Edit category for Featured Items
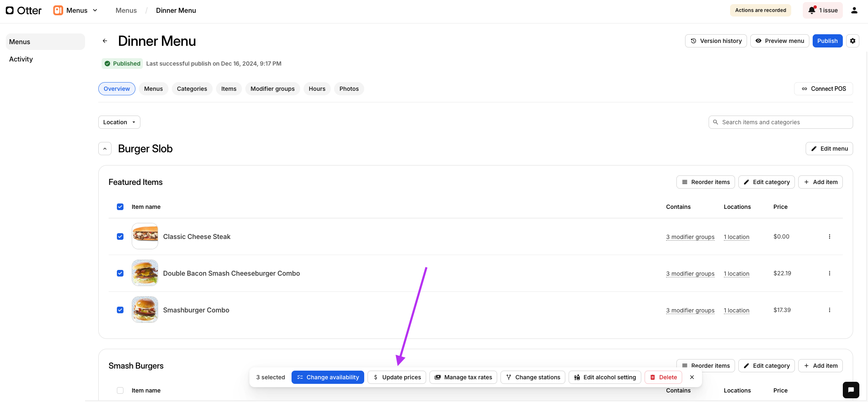 [766, 182]
